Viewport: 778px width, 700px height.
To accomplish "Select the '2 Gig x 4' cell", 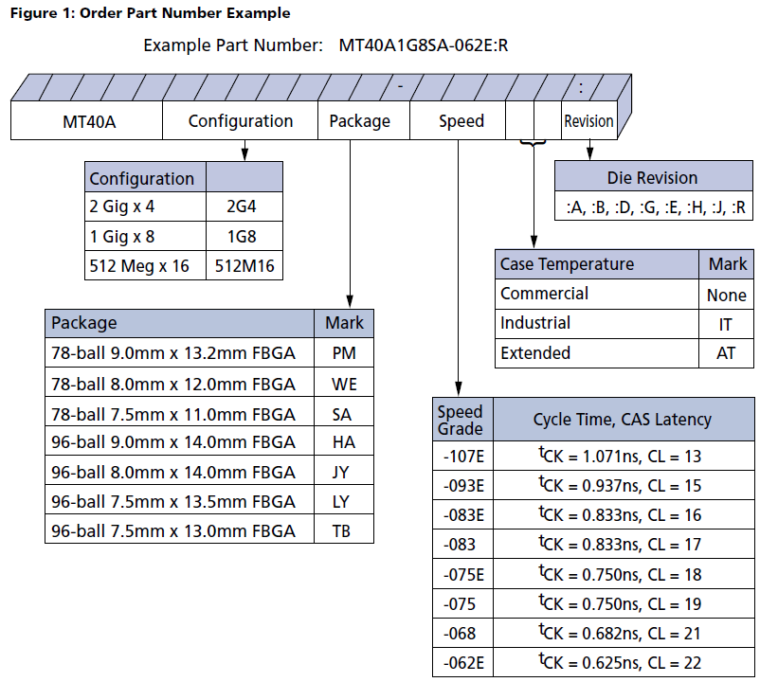I will point(145,206).
